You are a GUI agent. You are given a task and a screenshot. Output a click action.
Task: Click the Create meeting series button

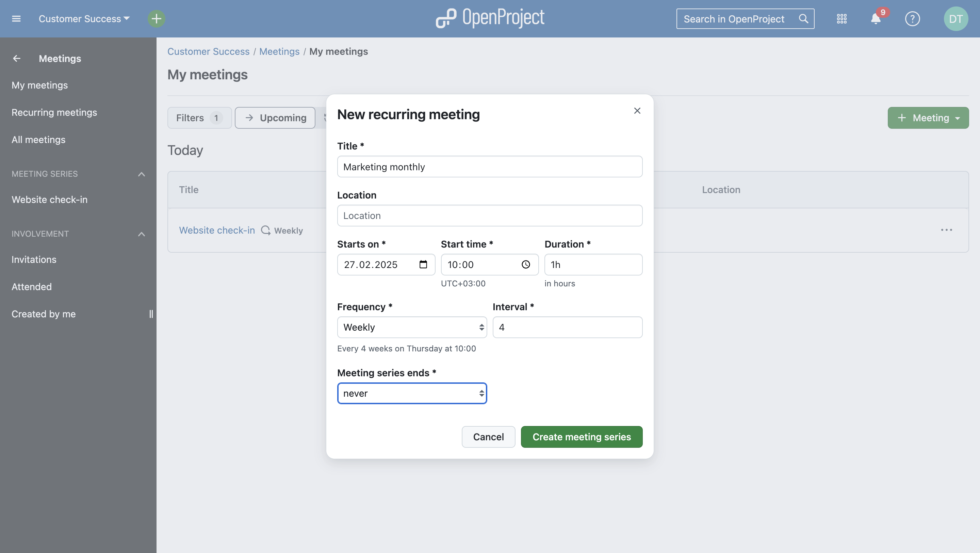tap(581, 437)
